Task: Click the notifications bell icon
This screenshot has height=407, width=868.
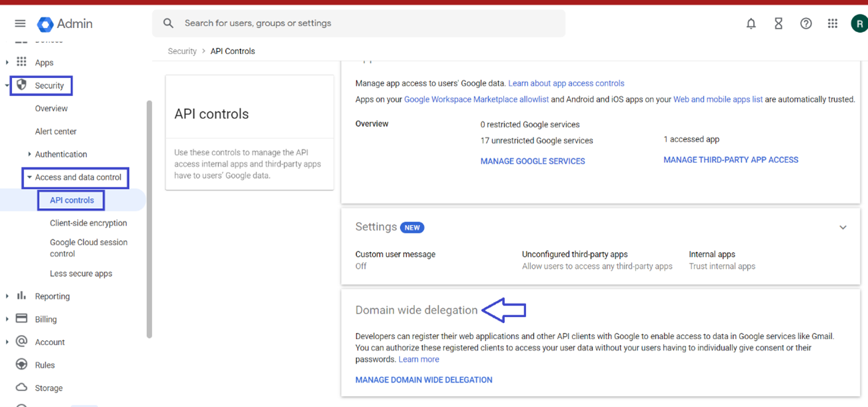Action: 751,23
